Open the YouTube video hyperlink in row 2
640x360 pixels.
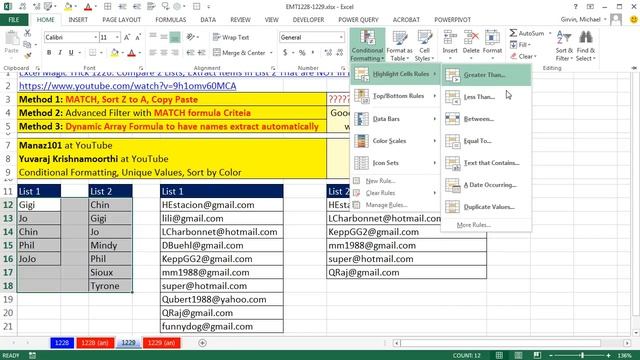click(127, 86)
